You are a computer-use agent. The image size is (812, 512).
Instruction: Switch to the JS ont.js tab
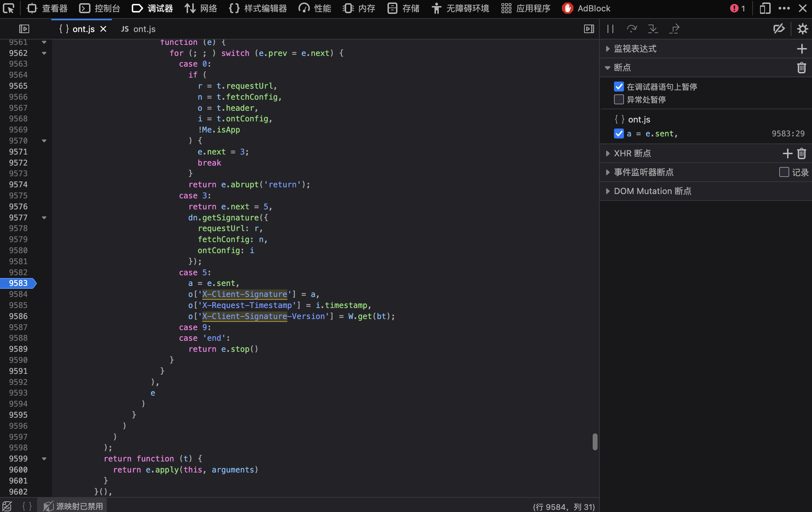click(x=138, y=29)
